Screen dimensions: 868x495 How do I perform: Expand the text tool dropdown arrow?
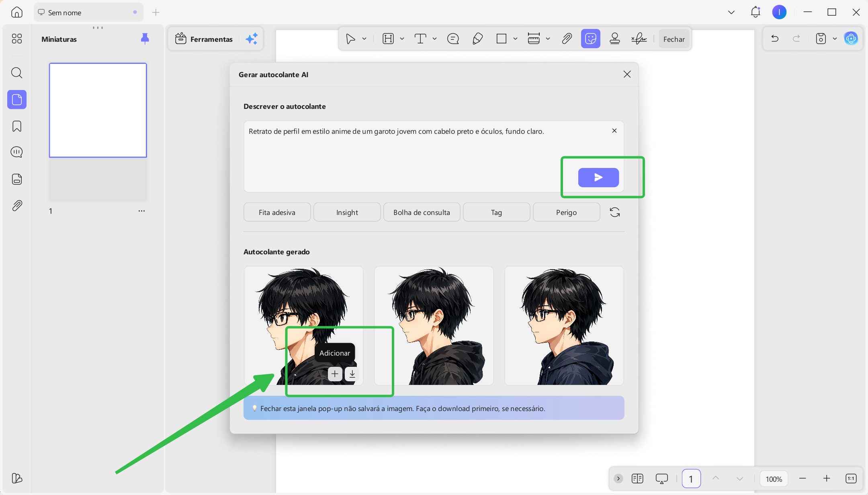434,39
